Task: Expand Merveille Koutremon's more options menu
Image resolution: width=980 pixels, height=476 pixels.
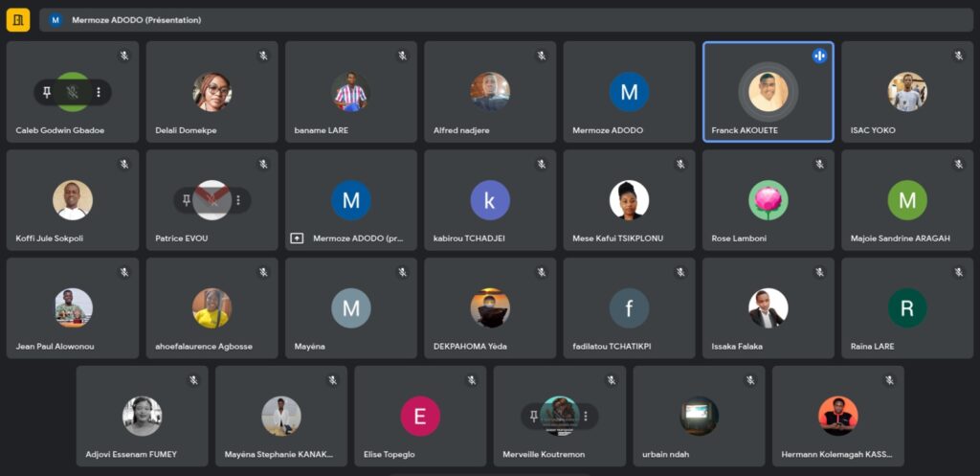Action: 584,416
